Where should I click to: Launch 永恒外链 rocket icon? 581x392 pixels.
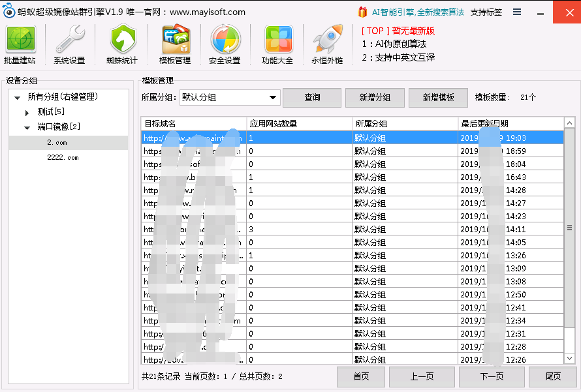pos(328,44)
